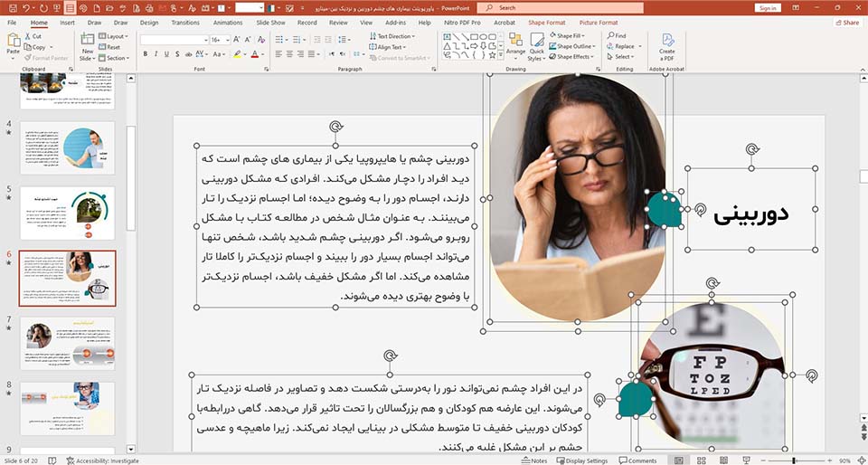Start slideshow from the quick access toolbar
Image resolution: width=868 pixels, height=465 pixels.
pyautogui.click(x=56, y=8)
